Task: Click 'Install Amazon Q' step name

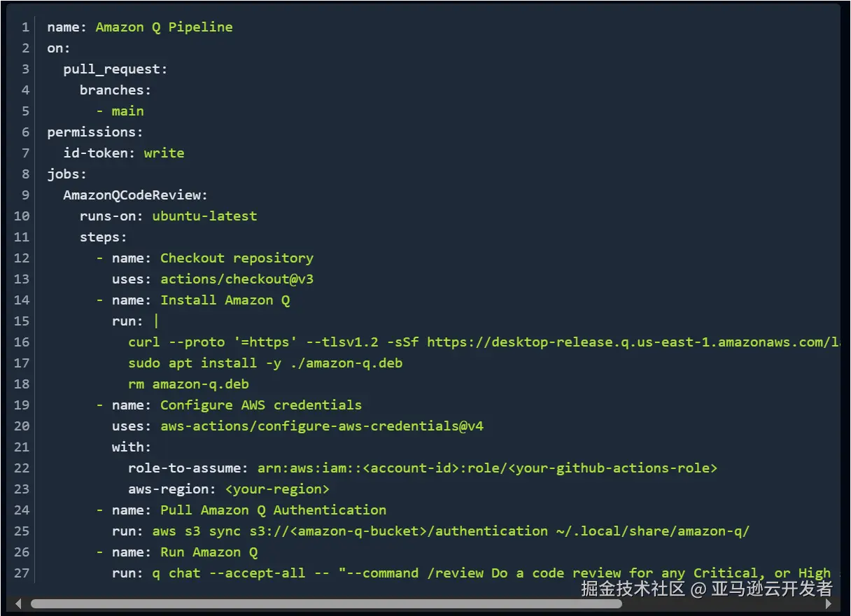Action: point(225,300)
